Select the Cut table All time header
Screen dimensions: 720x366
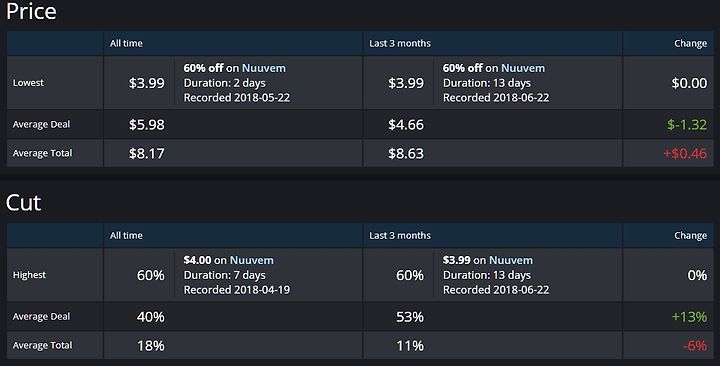point(126,236)
